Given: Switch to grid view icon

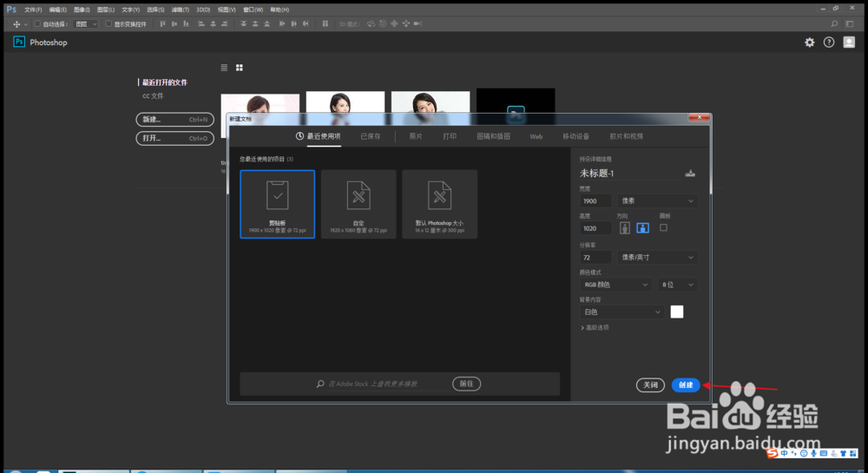Looking at the screenshot, I should (240, 68).
